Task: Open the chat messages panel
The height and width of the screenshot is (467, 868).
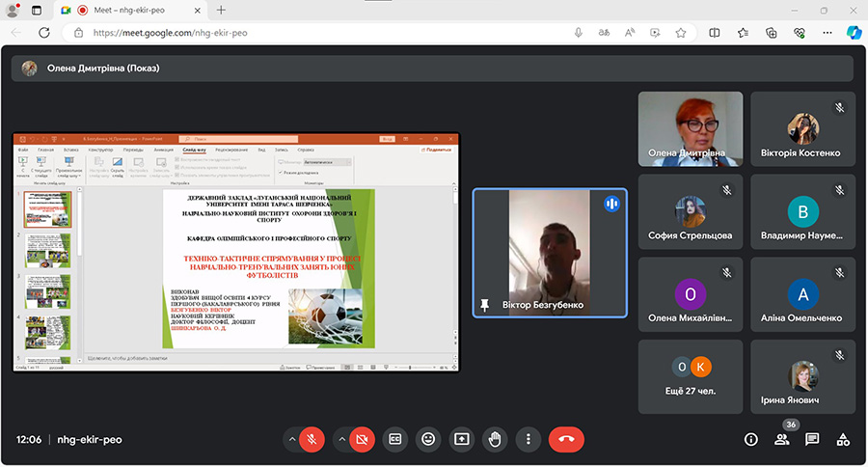Action: [812, 439]
